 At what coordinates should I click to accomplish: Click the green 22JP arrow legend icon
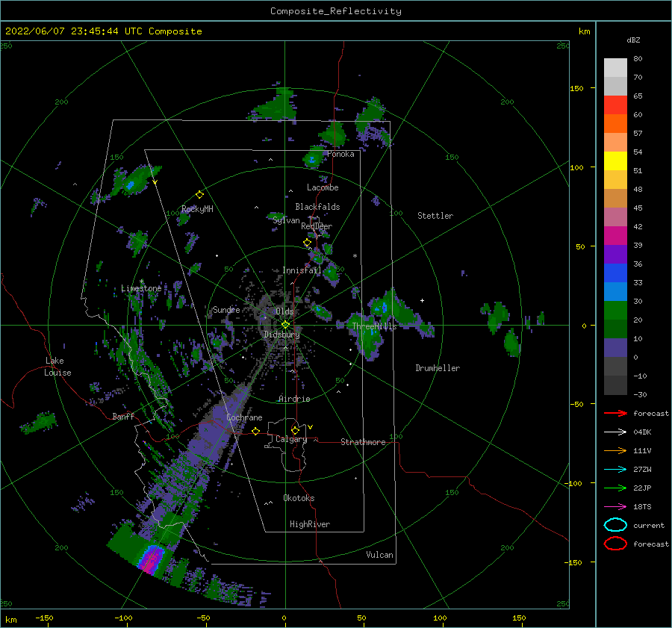coord(615,488)
